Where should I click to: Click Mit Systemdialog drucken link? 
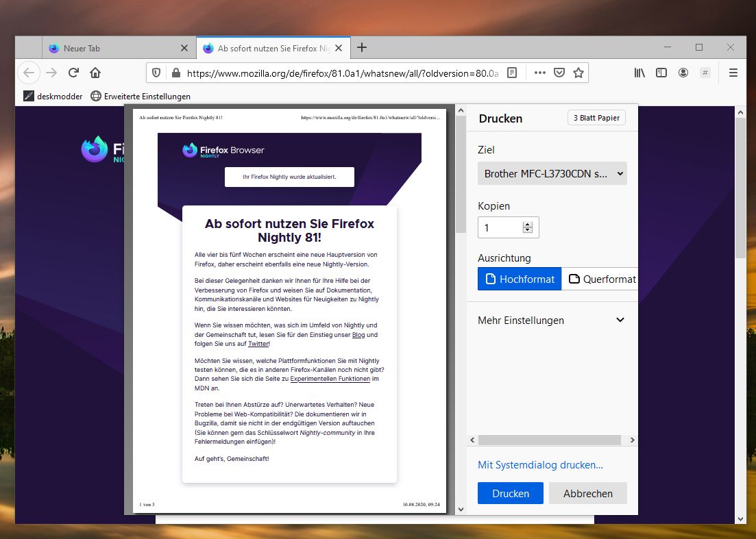click(x=541, y=465)
